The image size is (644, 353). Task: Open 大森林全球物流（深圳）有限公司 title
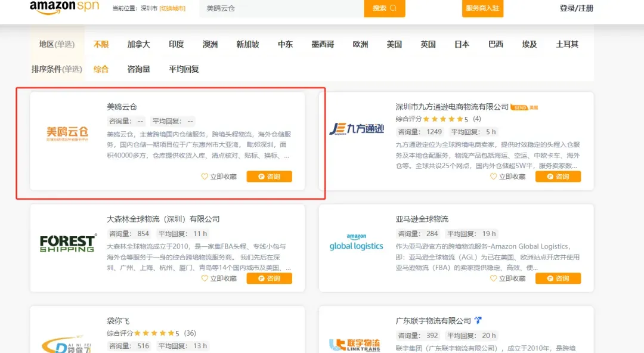[163, 219]
